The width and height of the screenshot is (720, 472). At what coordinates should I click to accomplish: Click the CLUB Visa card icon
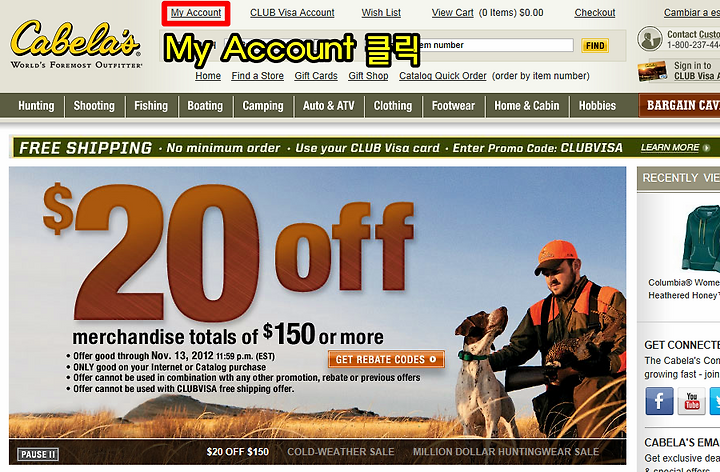coord(653,71)
